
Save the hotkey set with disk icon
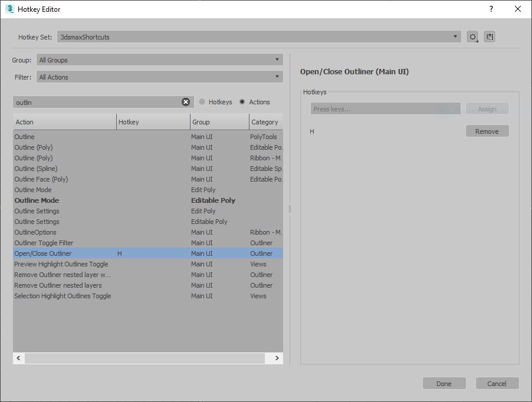490,37
